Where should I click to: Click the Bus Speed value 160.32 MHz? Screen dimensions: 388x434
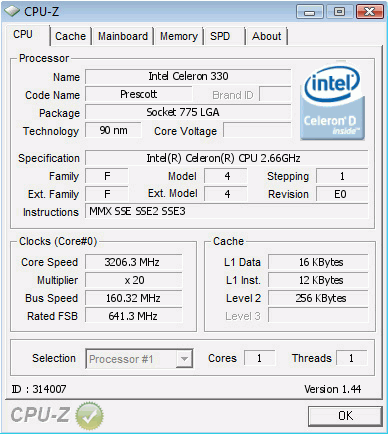tap(134, 298)
